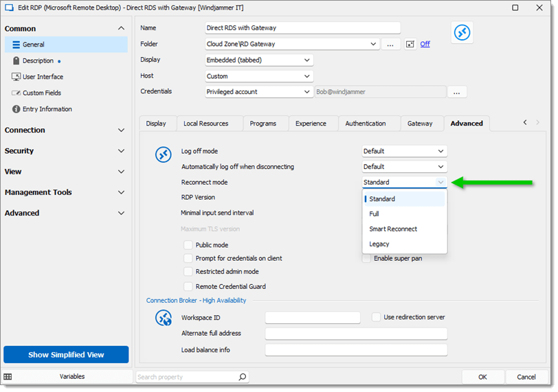The width and height of the screenshot is (558, 392).
Task: Open the Log off mode dropdown
Action: click(404, 151)
